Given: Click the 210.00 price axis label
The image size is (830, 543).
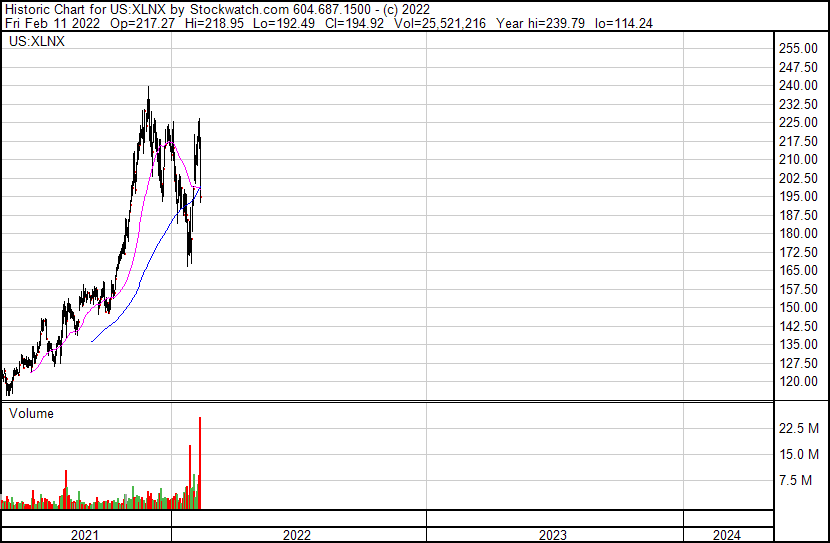Looking at the screenshot, I should [798, 159].
